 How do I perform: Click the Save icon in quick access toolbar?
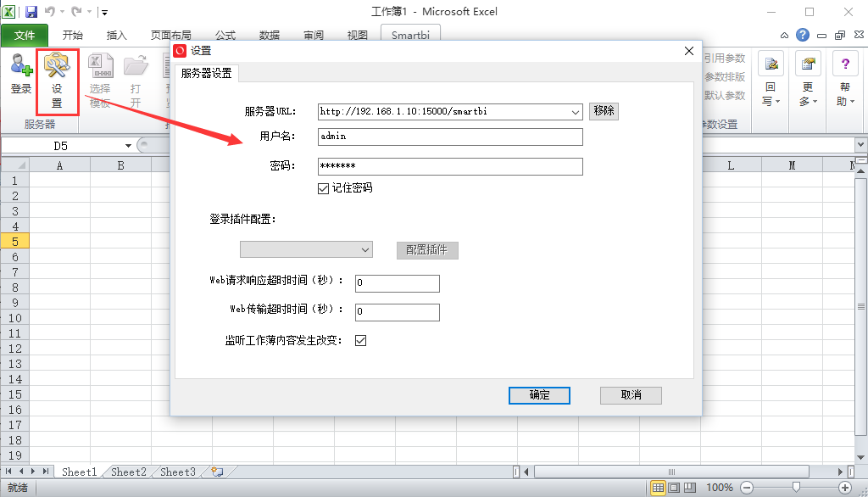[x=31, y=12]
